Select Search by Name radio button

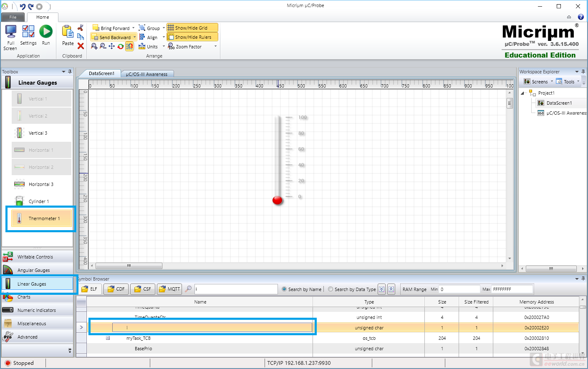tap(285, 289)
